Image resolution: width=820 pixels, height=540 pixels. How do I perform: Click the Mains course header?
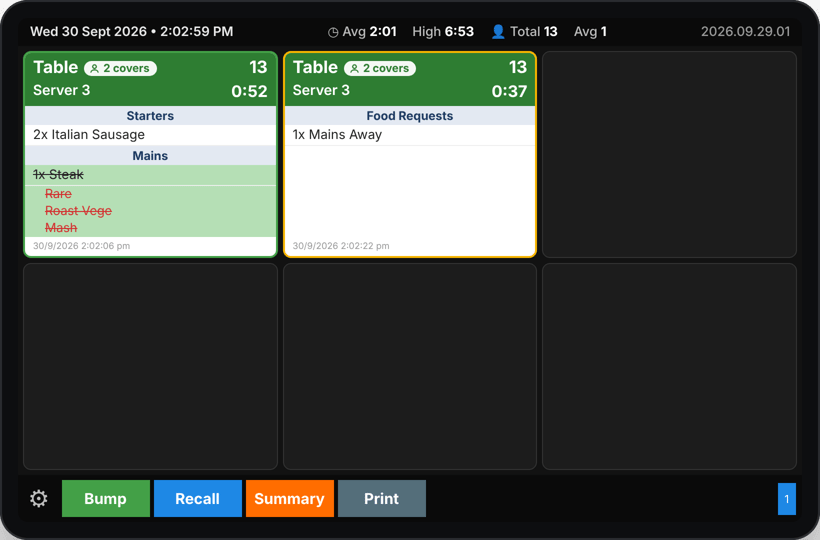pos(150,156)
